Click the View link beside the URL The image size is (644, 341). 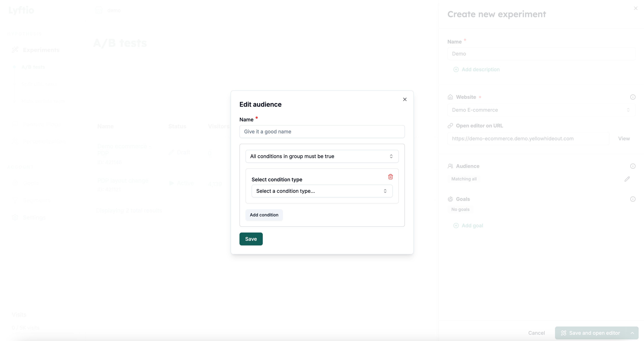point(624,139)
